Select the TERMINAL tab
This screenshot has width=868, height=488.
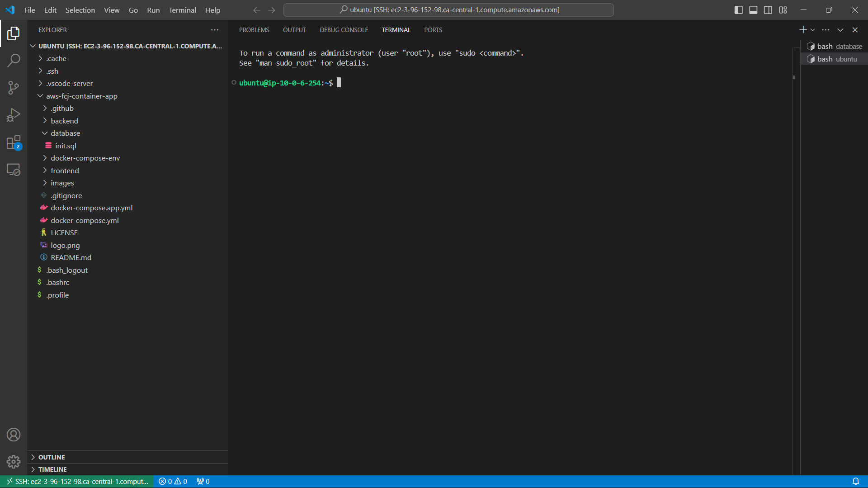coord(396,30)
